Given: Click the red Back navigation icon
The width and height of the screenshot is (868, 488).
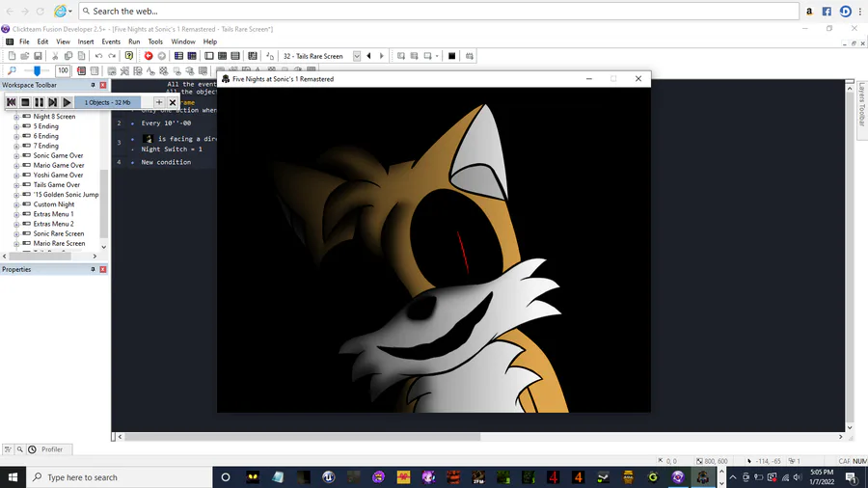Looking at the screenshot, I should pos(149,56).
